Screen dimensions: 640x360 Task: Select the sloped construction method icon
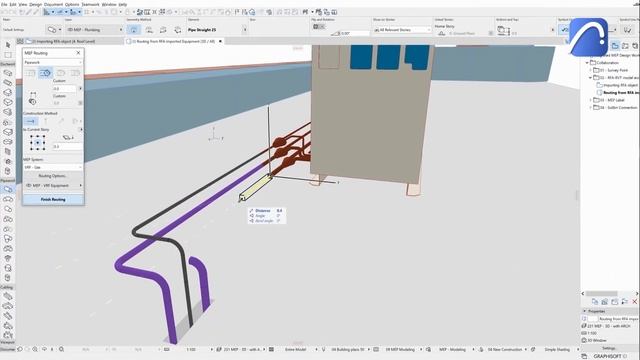click(61, 121)
